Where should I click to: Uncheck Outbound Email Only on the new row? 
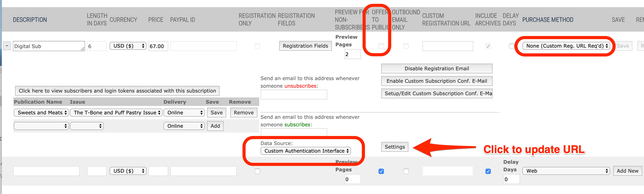tap(406, 171)
